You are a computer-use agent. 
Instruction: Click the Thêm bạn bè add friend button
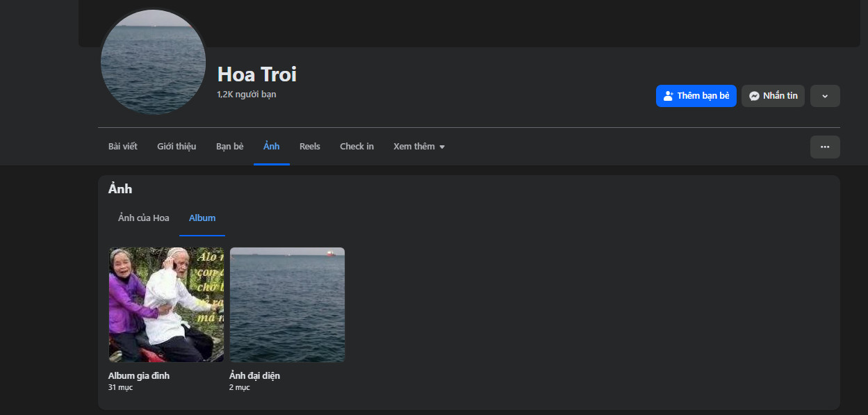[x=696, y=96]
